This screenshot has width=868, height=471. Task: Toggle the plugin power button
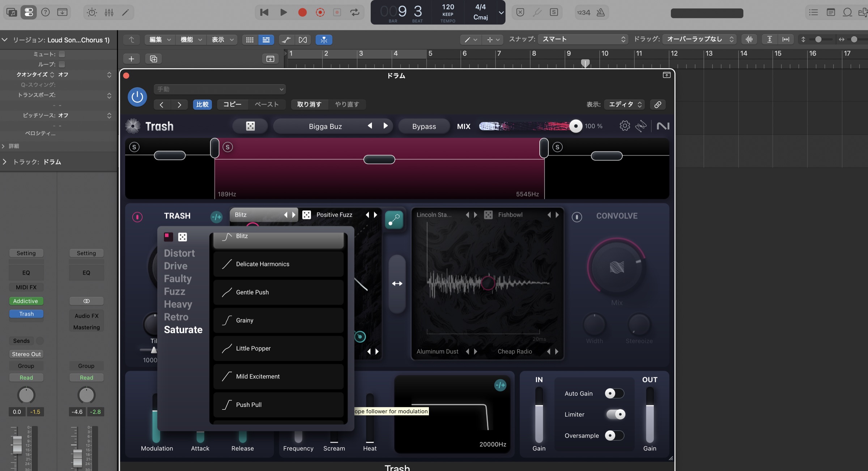click(137, 97)
